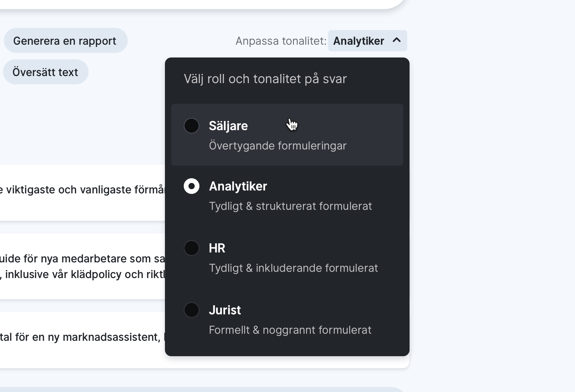This screenshot has height=392, width=575.
Task: Select Tydligt & strukturerat formulerat option
Action: point(291,206)
